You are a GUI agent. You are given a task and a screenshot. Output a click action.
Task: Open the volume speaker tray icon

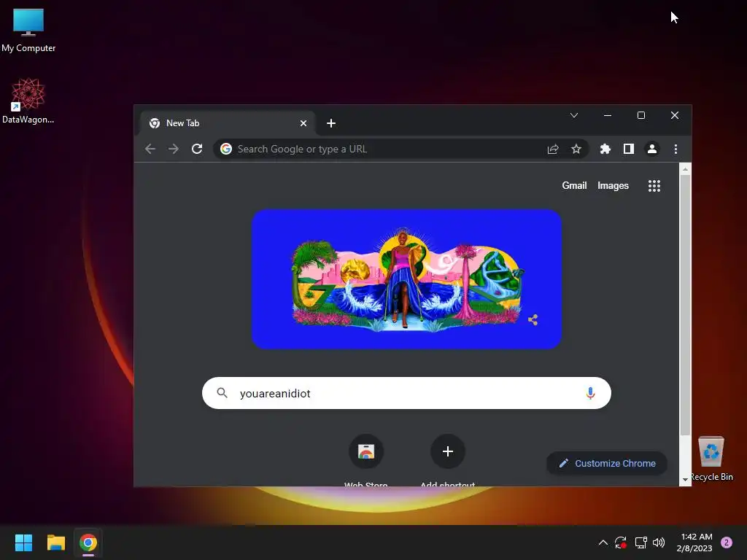(659, 542)
